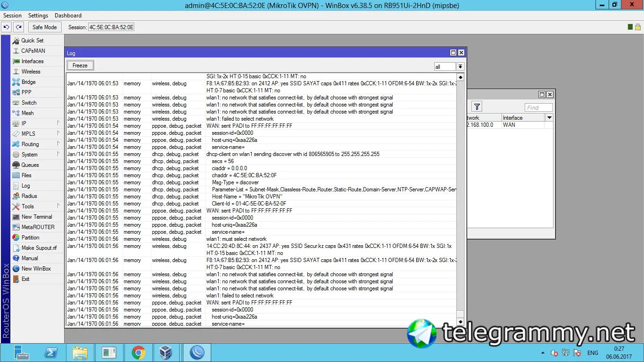This screenshot has height=362, width=644.
Task: Open the MetaROUTER menu
Action: (37, 227)
